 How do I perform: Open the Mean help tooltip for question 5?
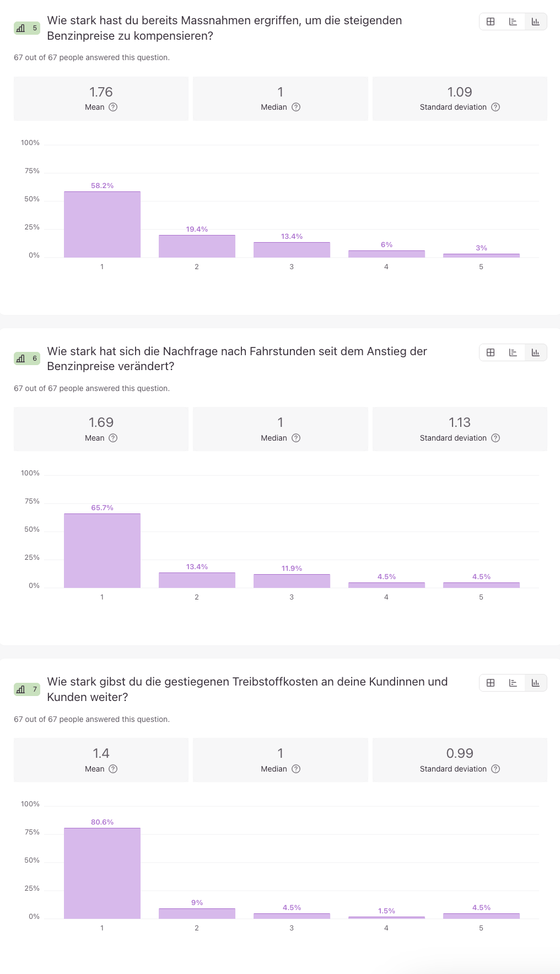click(x=114, y=108)
